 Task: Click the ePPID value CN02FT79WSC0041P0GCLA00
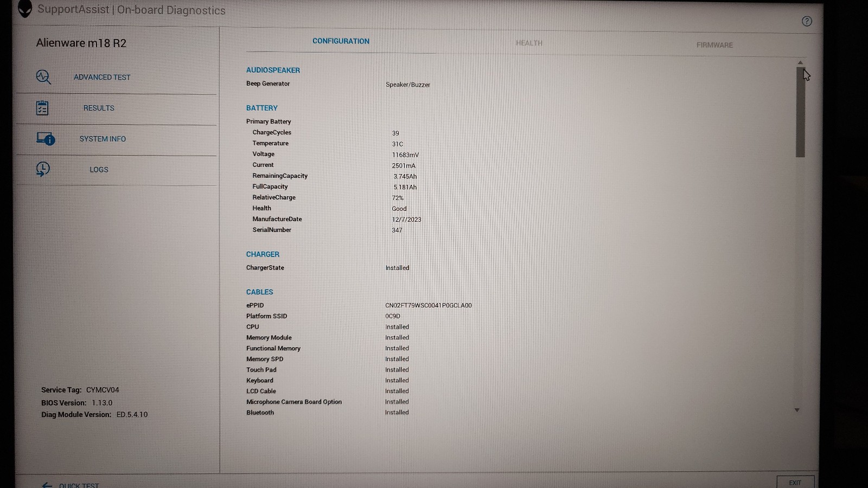click(x=429, y=305)
